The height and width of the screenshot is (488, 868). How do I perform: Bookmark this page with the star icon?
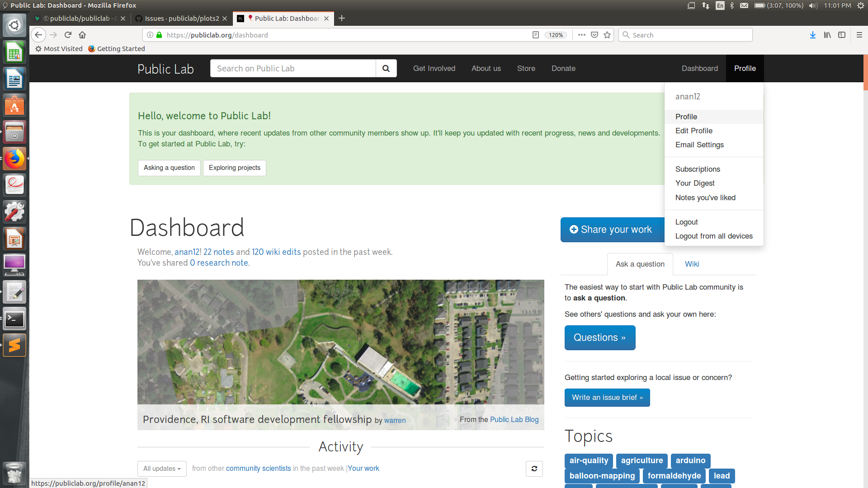[607, 35]
